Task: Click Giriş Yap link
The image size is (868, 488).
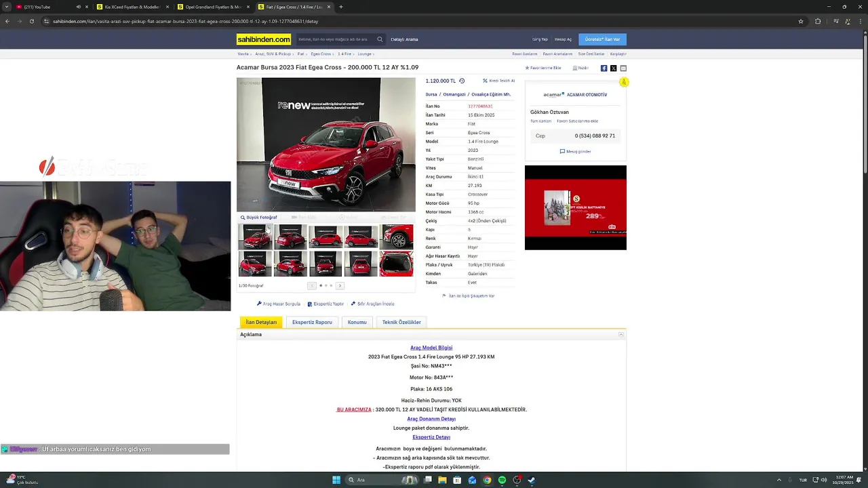Action: [x=540, y=39]
